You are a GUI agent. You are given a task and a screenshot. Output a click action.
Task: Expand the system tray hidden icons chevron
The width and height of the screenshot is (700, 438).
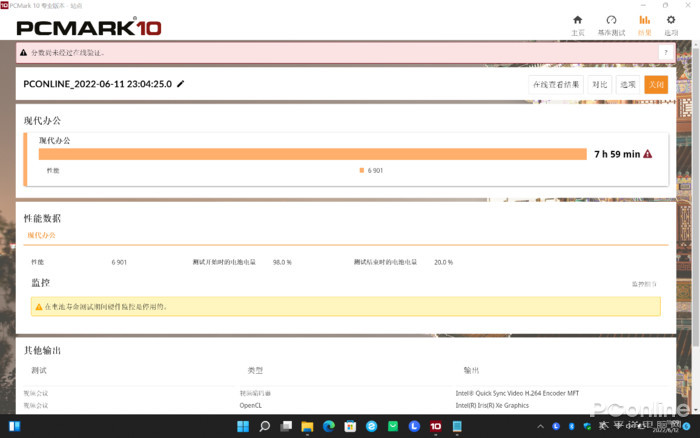[x=541, y=426]
